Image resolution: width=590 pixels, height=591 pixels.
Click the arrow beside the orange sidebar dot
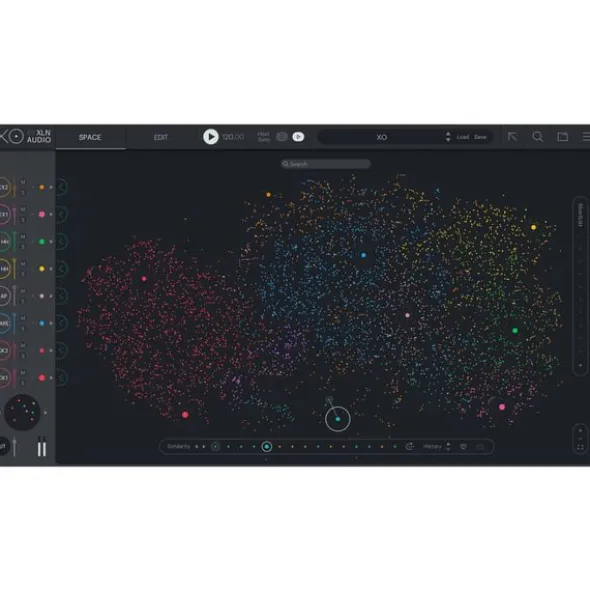(51, 187)
